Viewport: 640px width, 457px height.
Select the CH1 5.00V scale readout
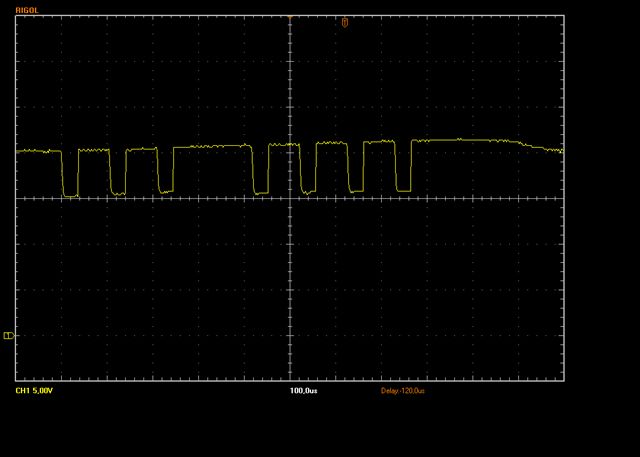(35, 390)
